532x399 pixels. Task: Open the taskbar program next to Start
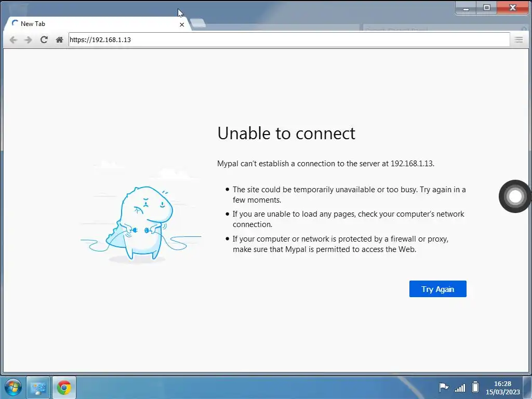[x=38, y=388]
